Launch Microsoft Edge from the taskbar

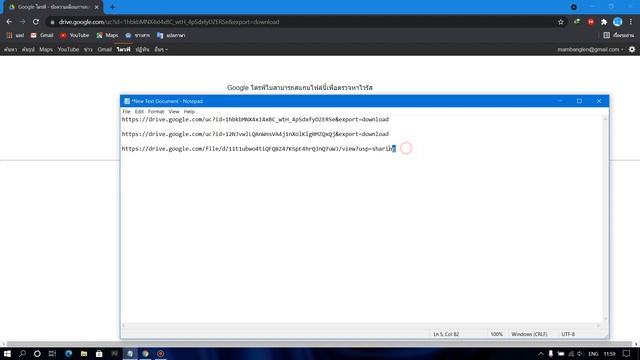[68, 353]
